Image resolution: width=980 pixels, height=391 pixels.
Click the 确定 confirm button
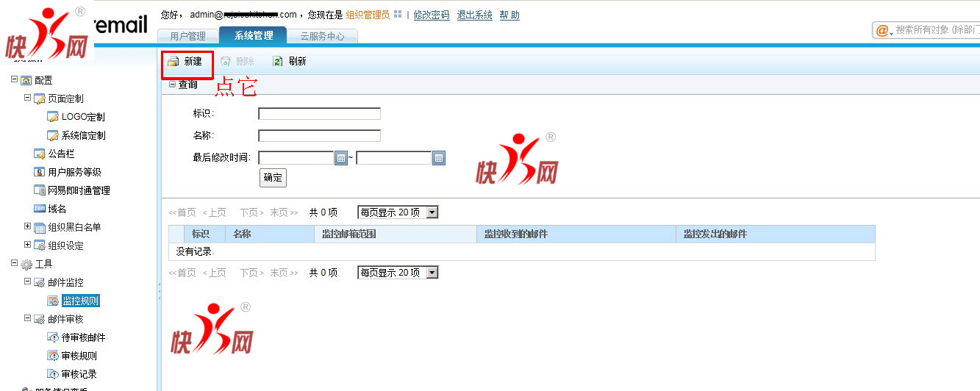pyautogui.click(x=273, y=178)
